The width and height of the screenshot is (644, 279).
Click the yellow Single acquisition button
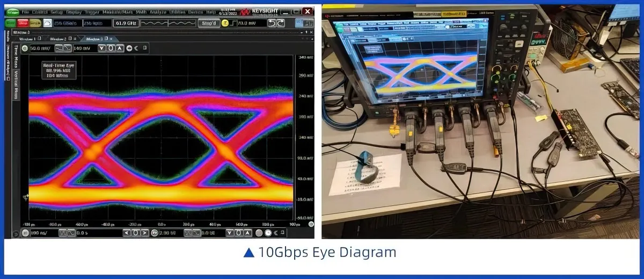click(x=35, y=23)
